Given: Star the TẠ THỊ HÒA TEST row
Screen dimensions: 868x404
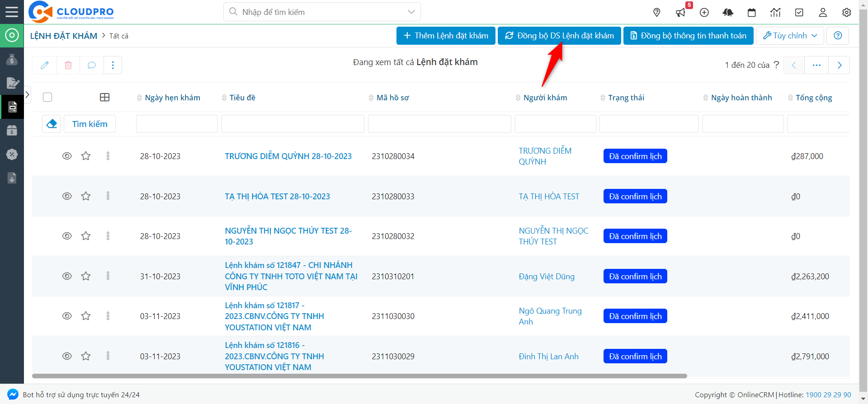Looking at the screenshot, I should (x=86, y=196).
